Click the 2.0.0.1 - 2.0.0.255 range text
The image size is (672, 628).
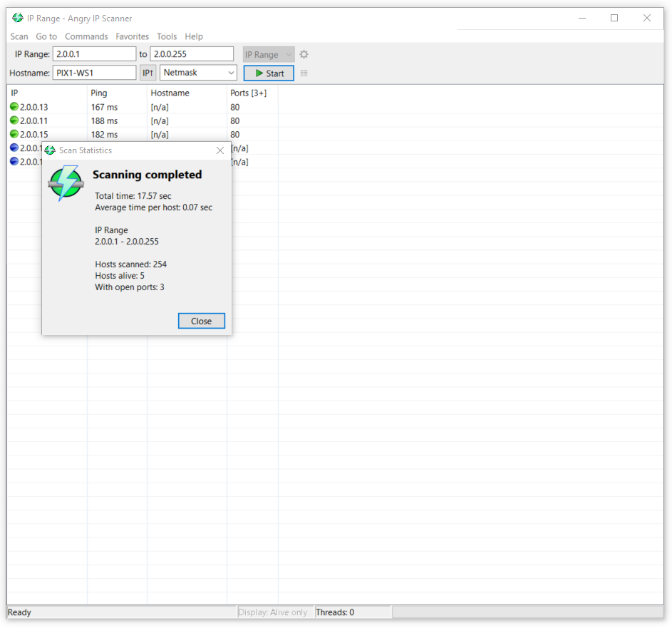[x=127, y=242]
